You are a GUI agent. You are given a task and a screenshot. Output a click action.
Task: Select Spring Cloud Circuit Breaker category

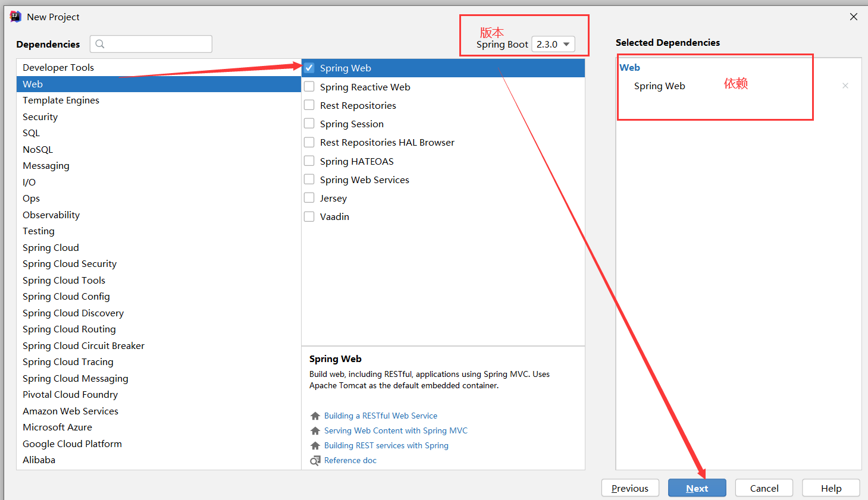(x=159, y=345)
